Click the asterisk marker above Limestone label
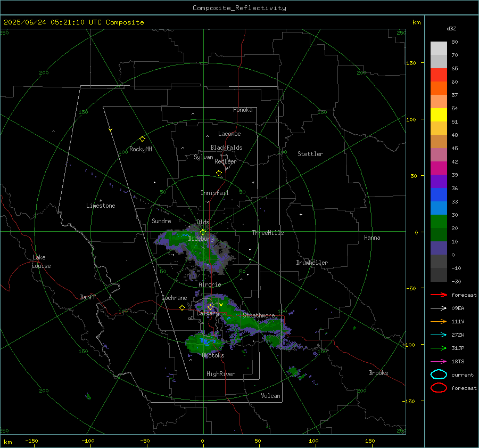Screen dimensions: 479x448 tap(101, 201)
